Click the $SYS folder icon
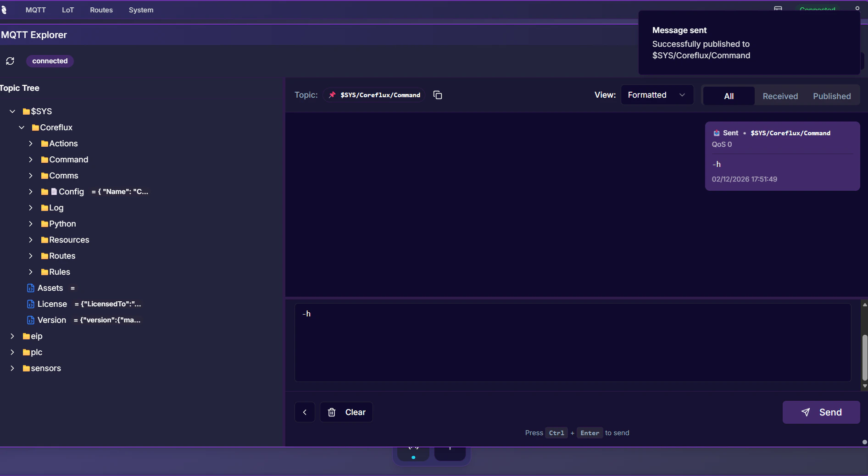This screenshot has width=868, height=476. 26,111
